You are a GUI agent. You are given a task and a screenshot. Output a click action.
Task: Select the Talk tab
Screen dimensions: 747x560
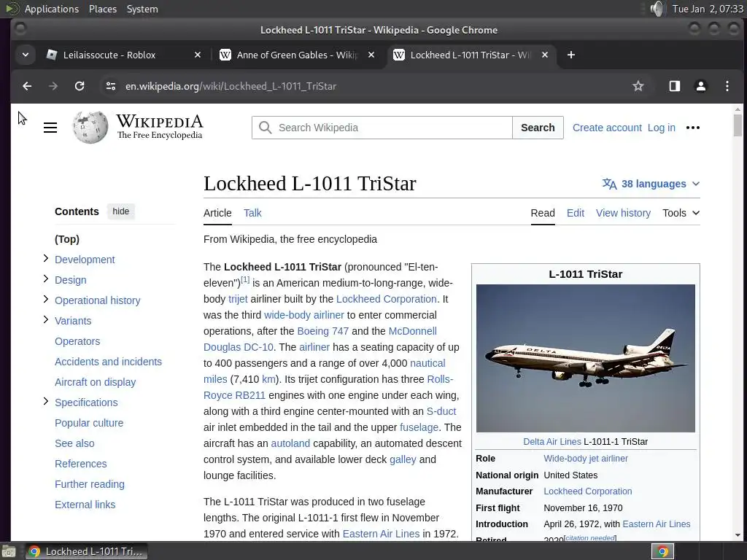[252, 213]
